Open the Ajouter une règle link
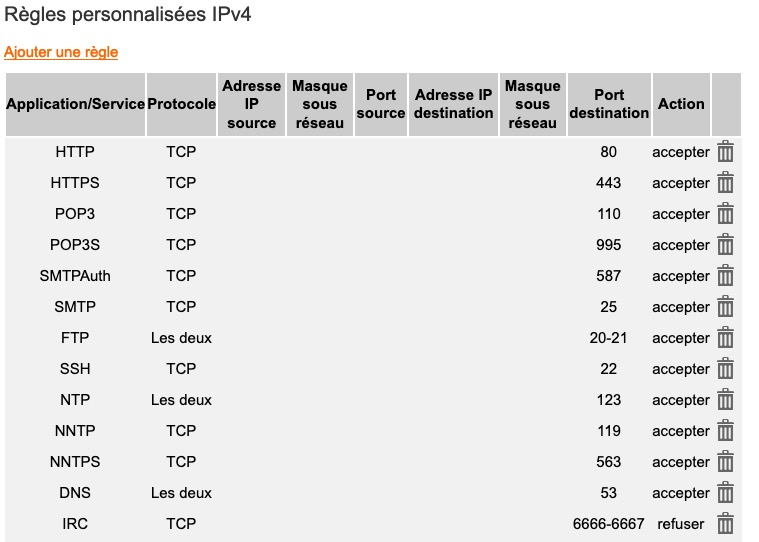The height and width of the screenshot is (542, 759). [61, 52]
